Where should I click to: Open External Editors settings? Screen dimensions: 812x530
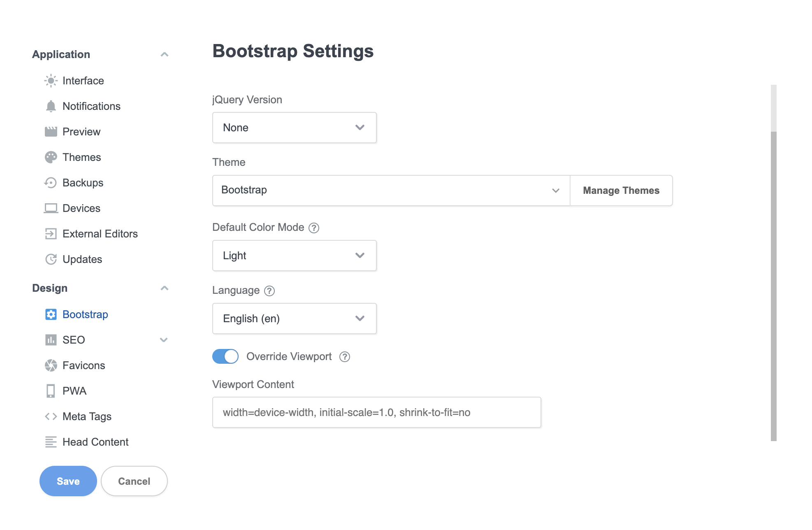click(x=100, y=234)
